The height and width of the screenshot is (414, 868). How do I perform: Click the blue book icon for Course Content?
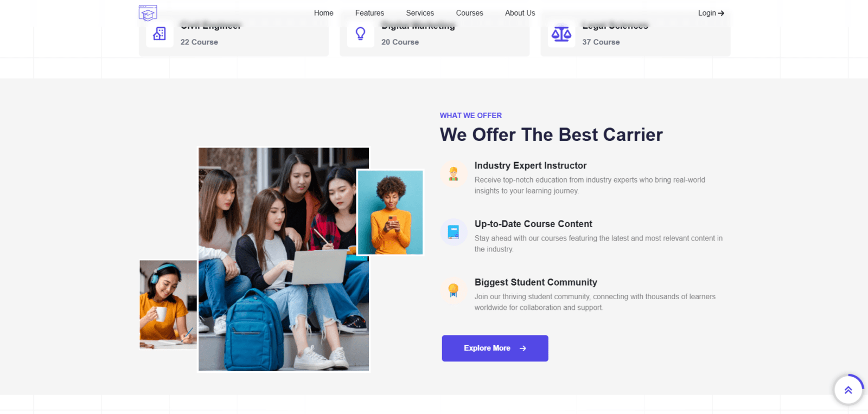454,232
